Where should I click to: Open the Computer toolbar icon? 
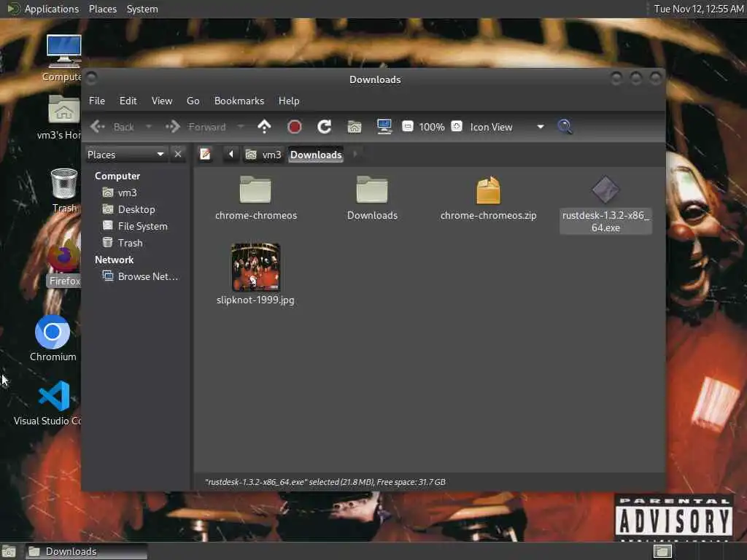pyautogui.click(x=384, y=127)
